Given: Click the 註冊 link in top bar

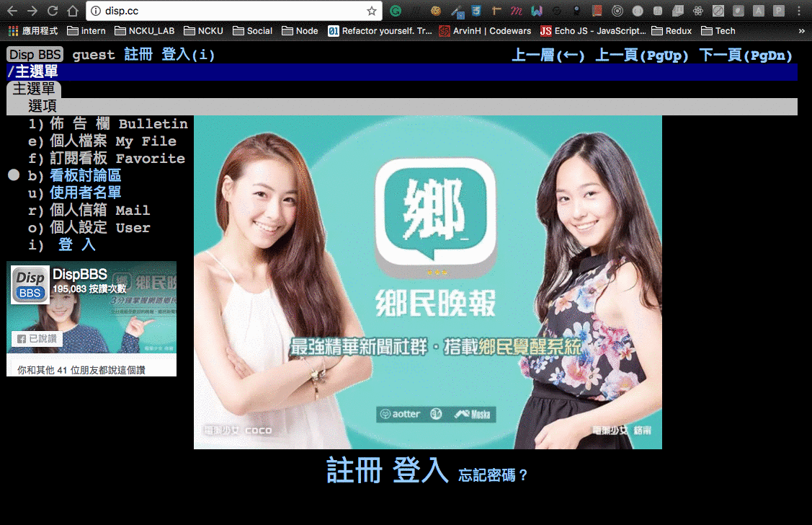Looking at the screenshot, I should point(138,54).
